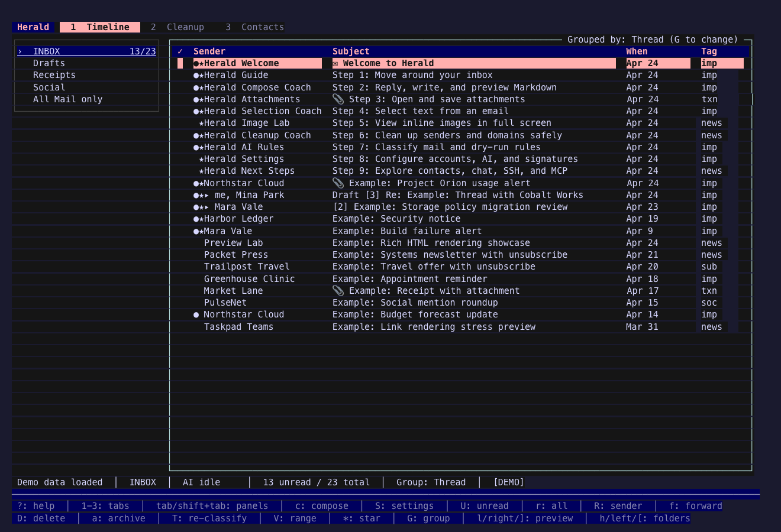Switch to the Contacts tab
Screen dimensions: 781x532
coord(255,27)
